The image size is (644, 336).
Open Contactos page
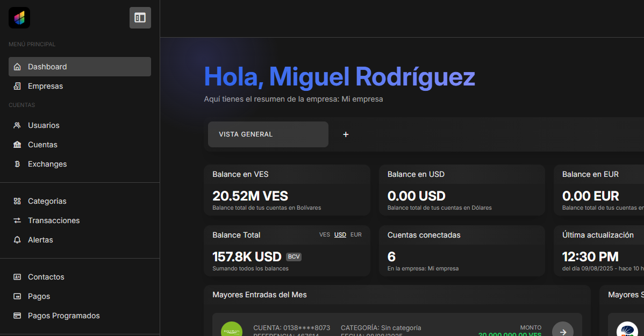point(80,277)
